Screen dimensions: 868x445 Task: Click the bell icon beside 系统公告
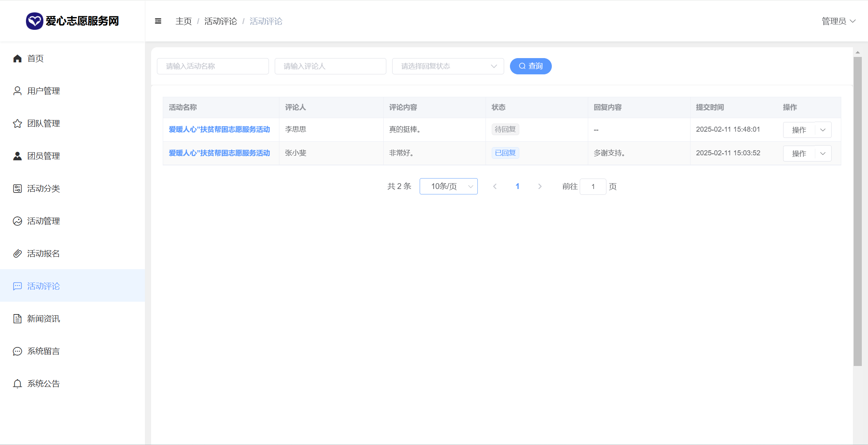(17, 384)
